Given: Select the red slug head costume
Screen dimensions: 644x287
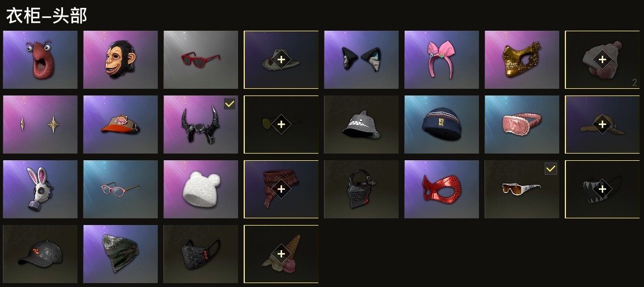Looking at the screenshot, I should pyautogui.click(x=40, y=60).
